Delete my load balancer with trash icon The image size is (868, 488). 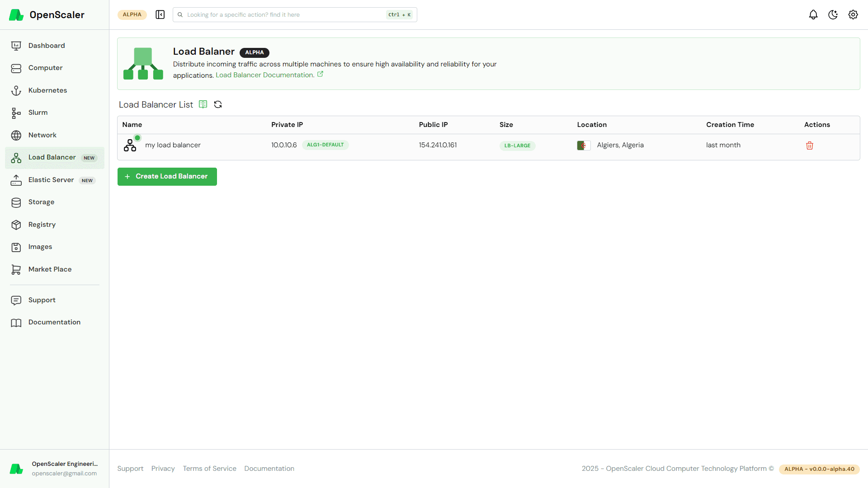pos(809,145)
